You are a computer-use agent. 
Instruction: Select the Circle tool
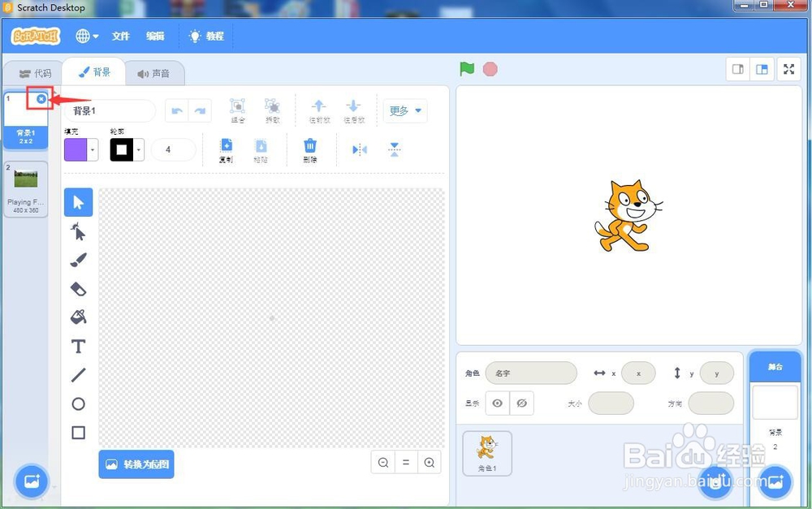[x=78, y=404]
